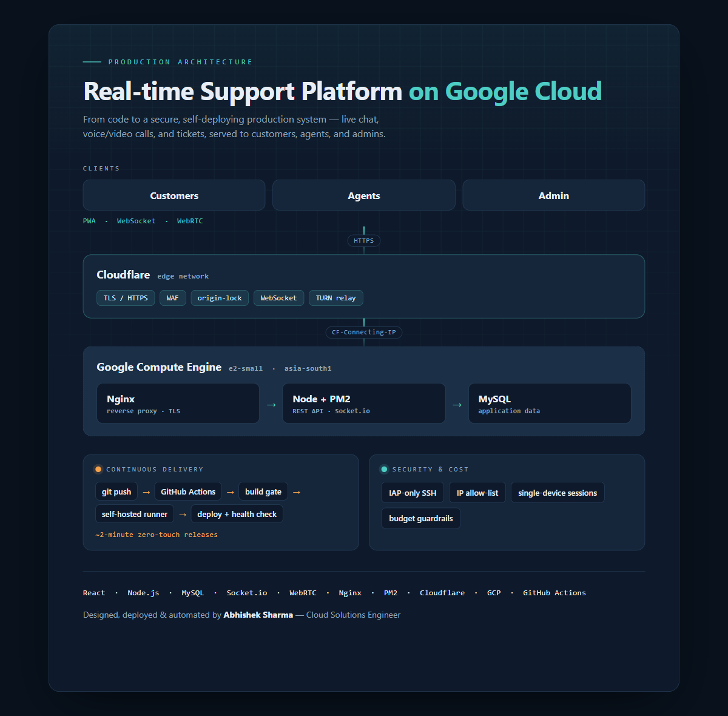Open the MySQL application data box
The image size is (728, 716).
click(x=550, y=403)
